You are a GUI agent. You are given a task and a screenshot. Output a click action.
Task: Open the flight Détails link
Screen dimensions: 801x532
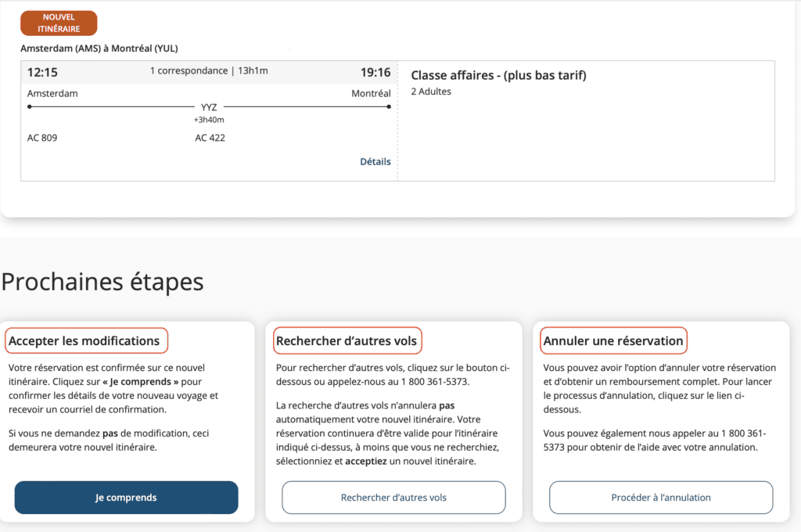(375, 162)
